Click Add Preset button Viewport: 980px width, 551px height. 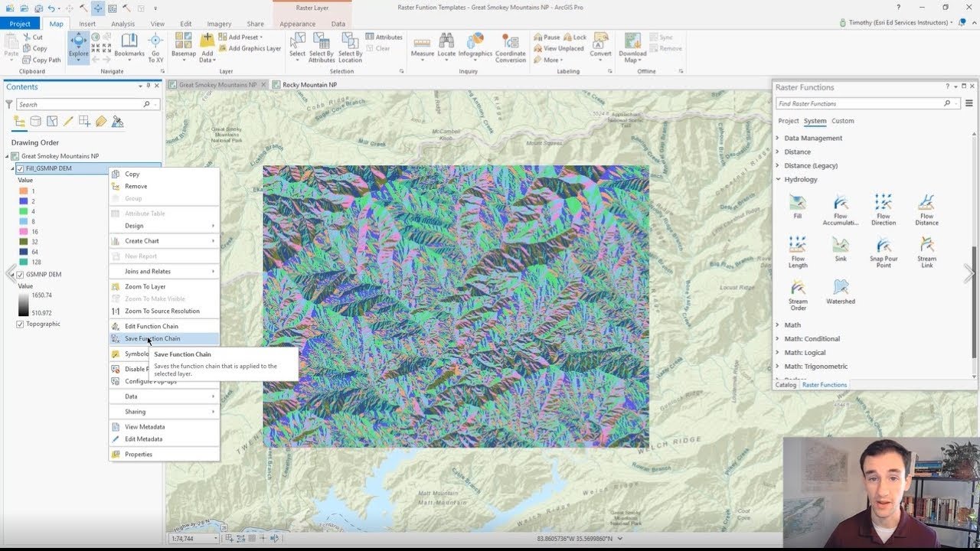pos(240,37)
